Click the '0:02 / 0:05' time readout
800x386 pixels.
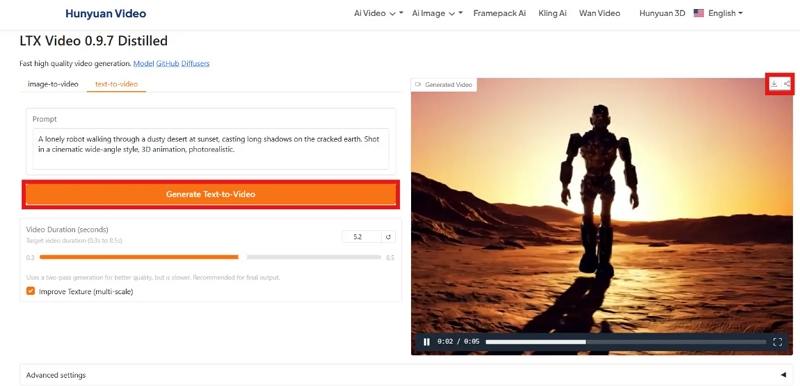pyautogui.click(x=458, y=342)
